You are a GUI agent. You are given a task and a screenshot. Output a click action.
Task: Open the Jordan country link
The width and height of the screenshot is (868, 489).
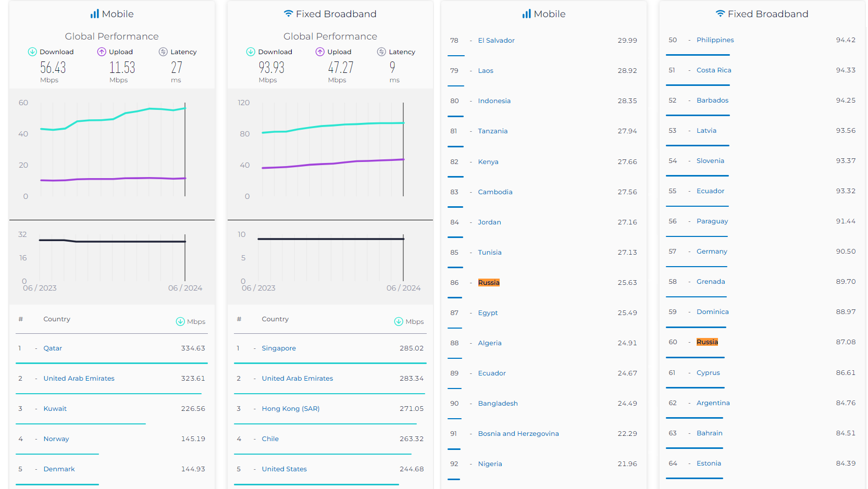tap(490, 222)
